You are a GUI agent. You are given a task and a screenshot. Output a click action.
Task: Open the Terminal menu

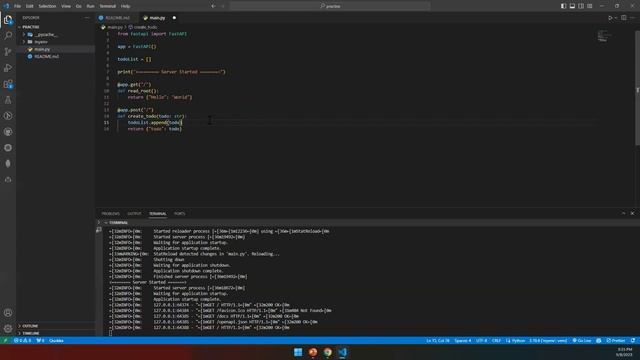[x=108, y=6]
